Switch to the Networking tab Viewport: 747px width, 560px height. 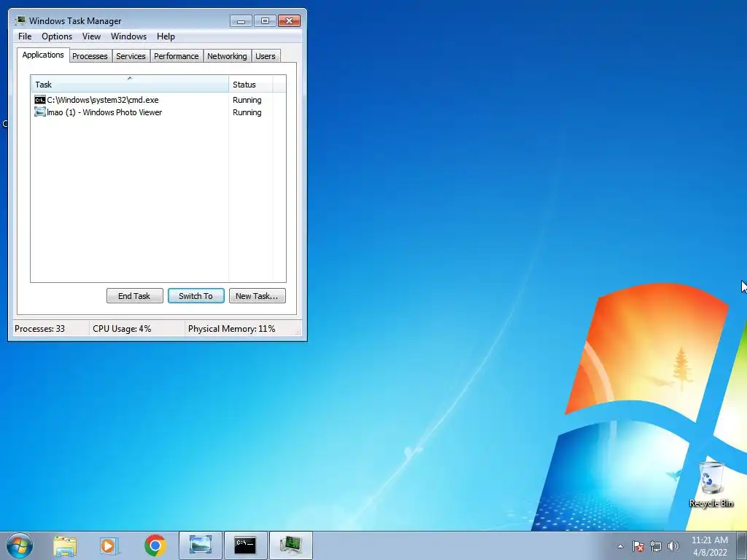coord(227,56)
